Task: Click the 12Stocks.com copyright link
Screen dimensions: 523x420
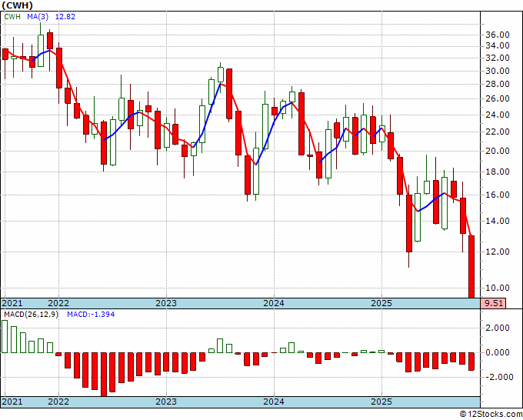Action: pos(491,415)
